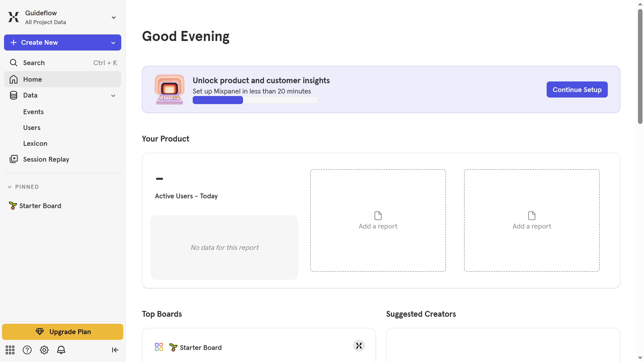Open the notifications bell icon

[x=61, y=350]
